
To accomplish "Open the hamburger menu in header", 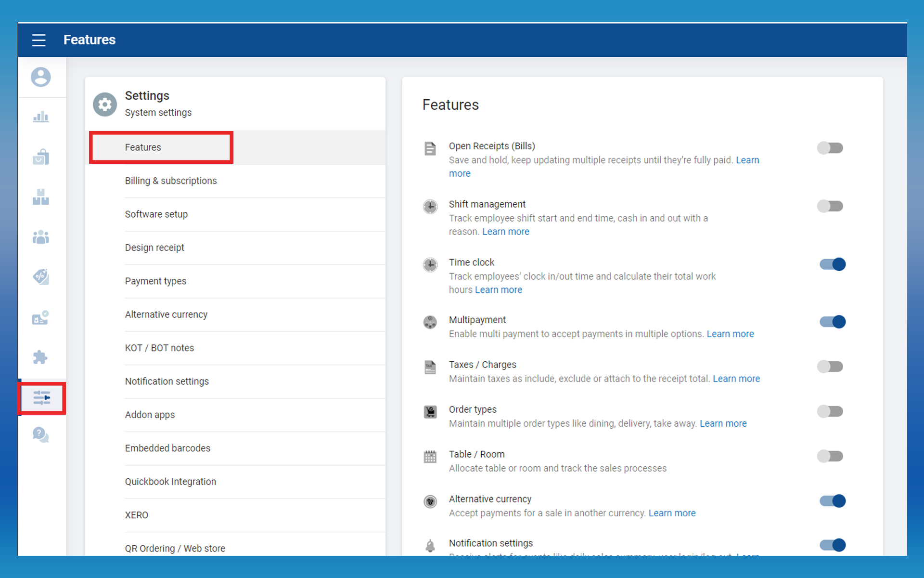I will click(x=38, y=40).
